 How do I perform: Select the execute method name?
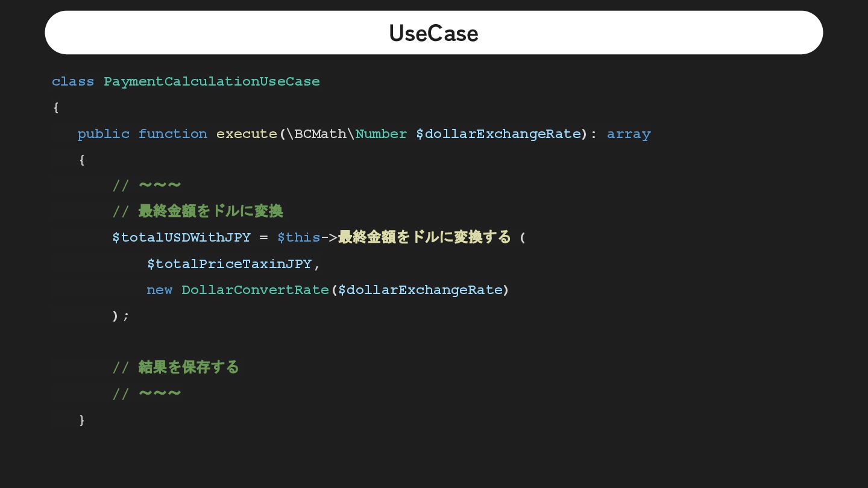[247, 134]
